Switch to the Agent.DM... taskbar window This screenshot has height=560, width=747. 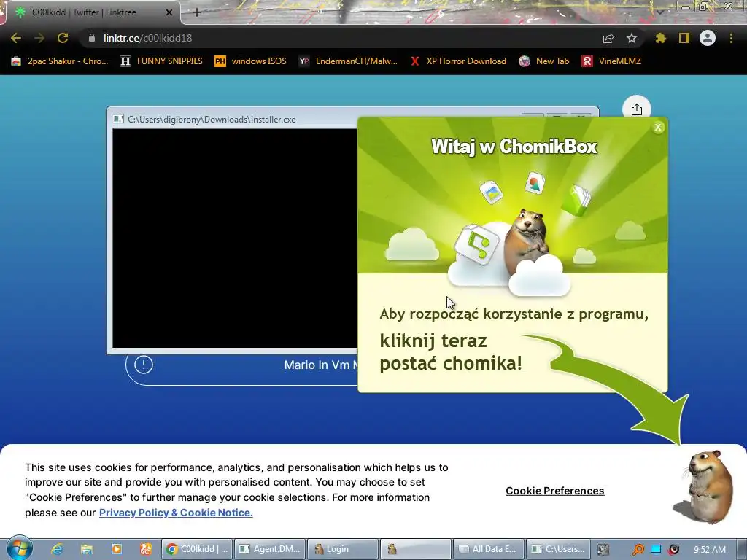(270, 549)
